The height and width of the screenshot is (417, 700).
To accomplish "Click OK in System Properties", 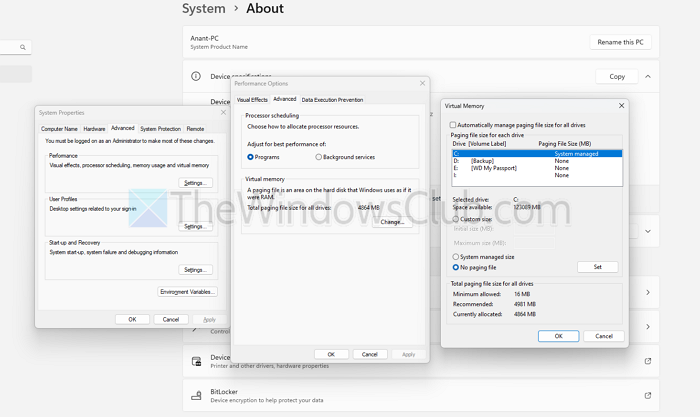I will pyautogui.click(x=132, y=319).
